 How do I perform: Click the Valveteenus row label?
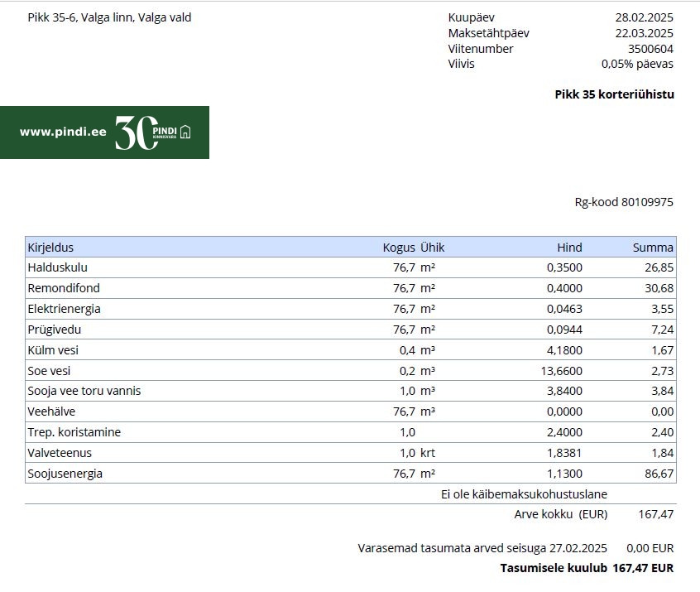(60, 453)
